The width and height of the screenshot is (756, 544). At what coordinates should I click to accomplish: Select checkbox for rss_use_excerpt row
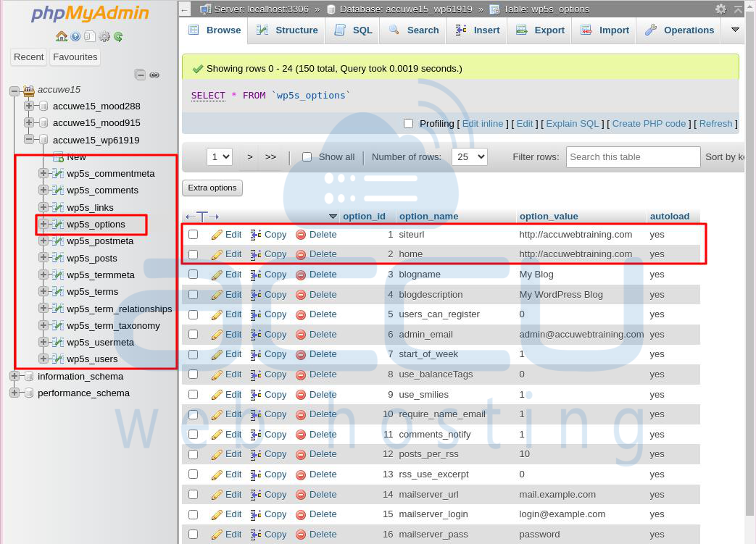click(194, 474)
